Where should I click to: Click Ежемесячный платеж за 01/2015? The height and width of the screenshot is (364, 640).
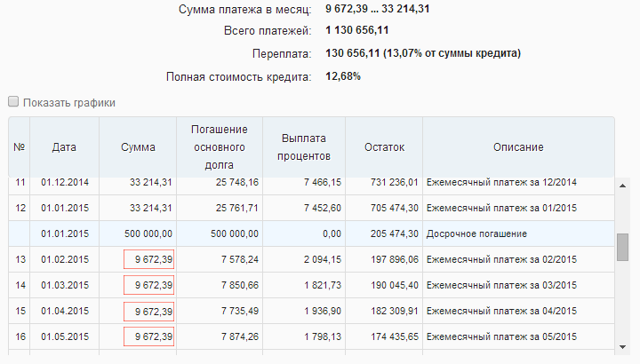point(502,208)
